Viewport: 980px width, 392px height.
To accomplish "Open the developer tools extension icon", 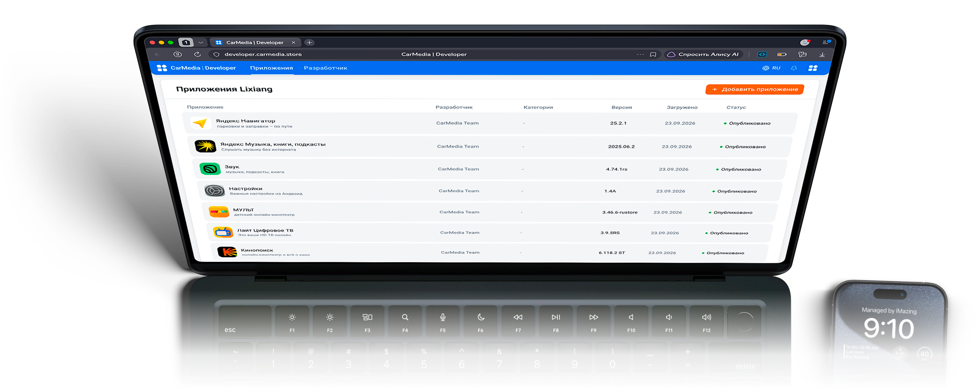I will click(762, 54).
